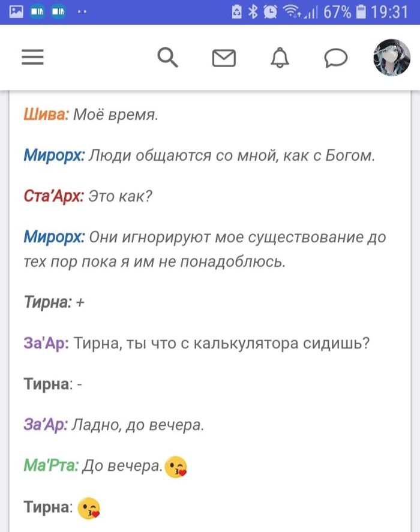Tap the kissing emoji after Ма'Рта's message

(x=176, y=466)
